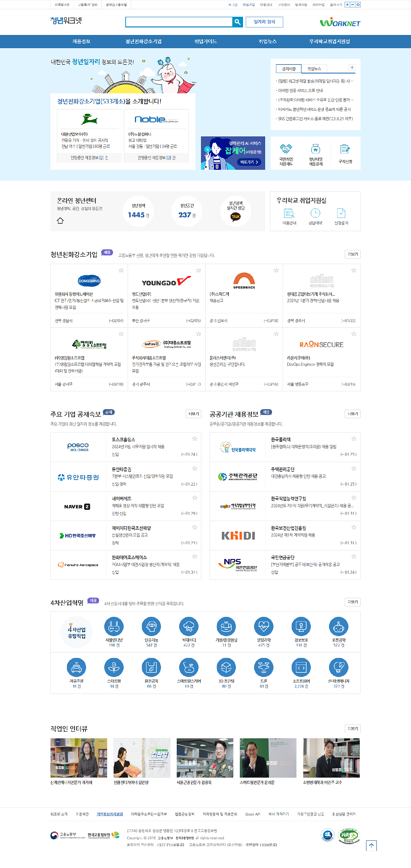Open the 소프트웨어 code window icon
This screenshot has width=411, height=868.
click(x=301, y=667)
